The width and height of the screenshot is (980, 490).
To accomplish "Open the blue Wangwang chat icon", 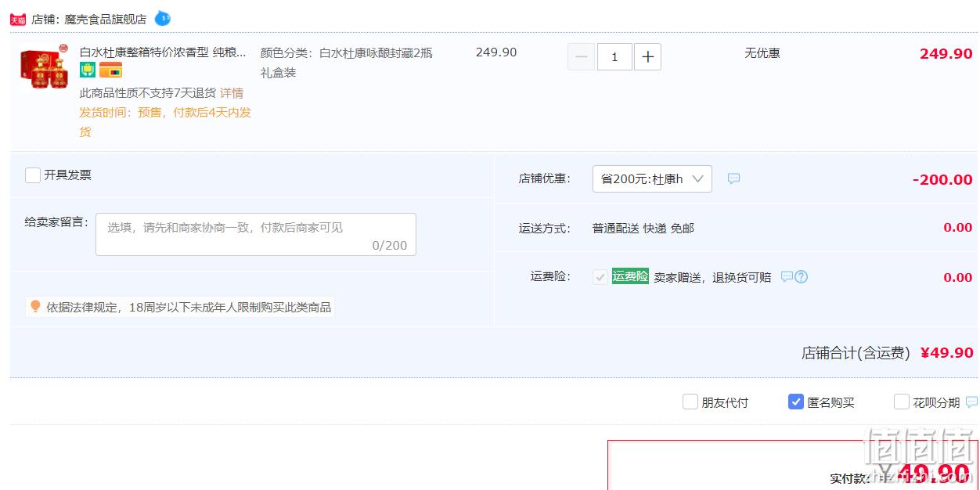I will coord(162,18).
